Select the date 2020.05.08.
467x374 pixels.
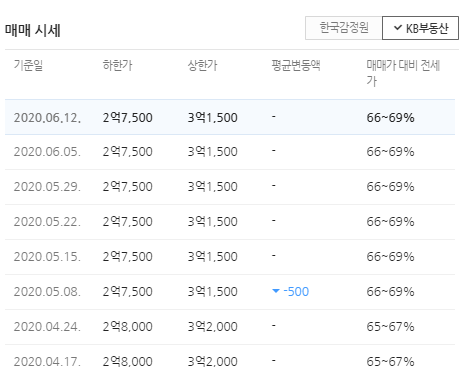click(x=47, y=292)
